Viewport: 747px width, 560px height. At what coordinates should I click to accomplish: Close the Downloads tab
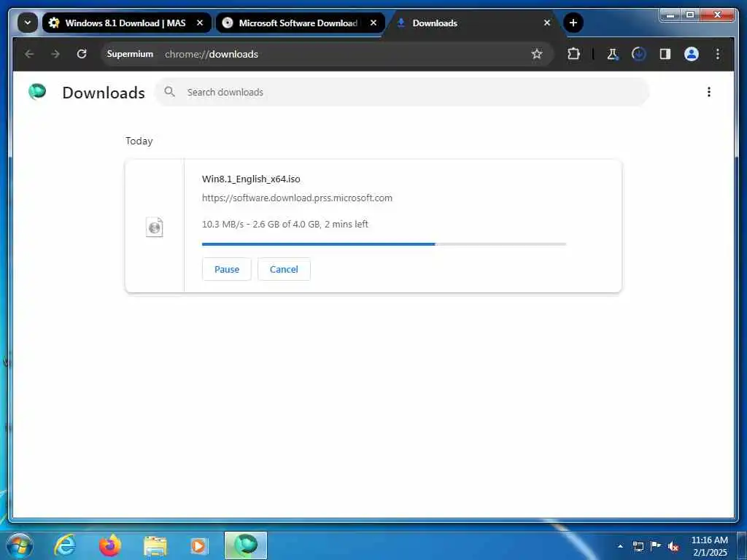[547, 23]
